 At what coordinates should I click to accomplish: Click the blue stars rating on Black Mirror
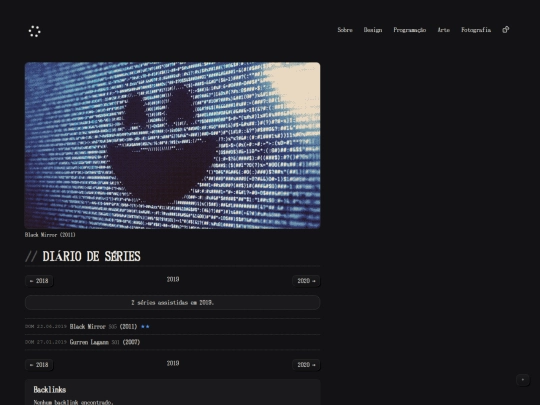145,326
